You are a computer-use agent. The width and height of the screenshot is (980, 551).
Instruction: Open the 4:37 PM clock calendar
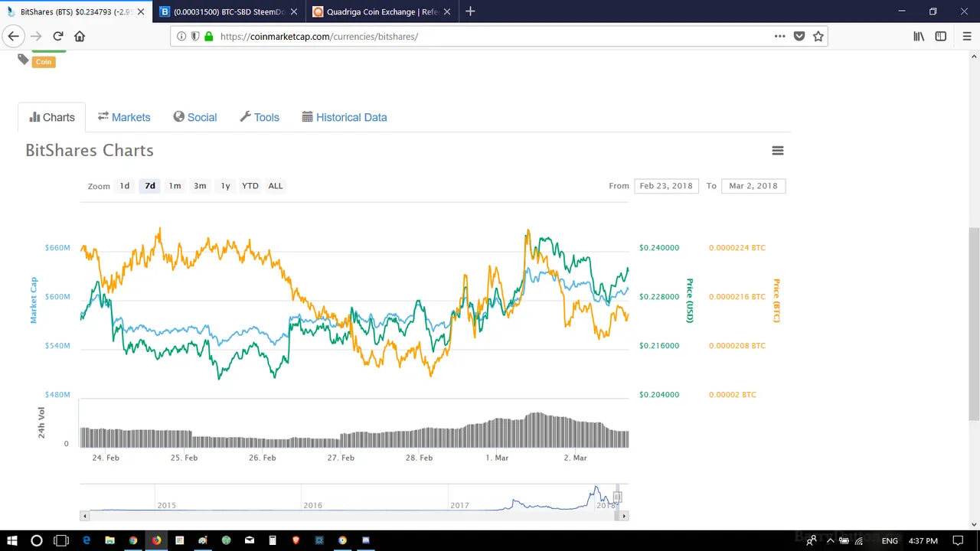click(x=923, y=540)
